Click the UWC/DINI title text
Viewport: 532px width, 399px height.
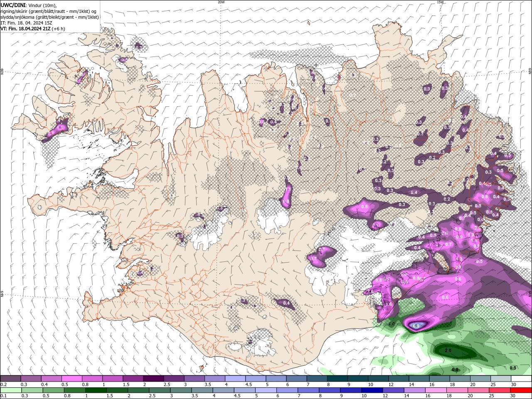click(13, 5)
